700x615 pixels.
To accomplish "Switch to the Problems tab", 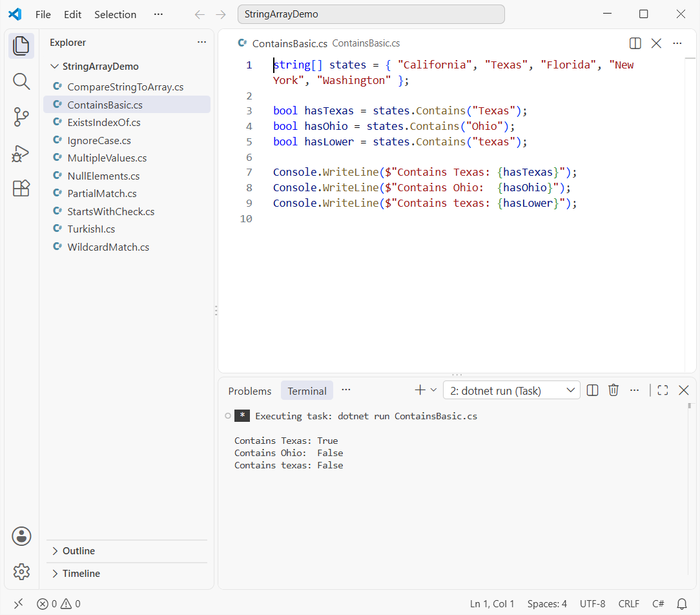I will click(x=249, y=391).
